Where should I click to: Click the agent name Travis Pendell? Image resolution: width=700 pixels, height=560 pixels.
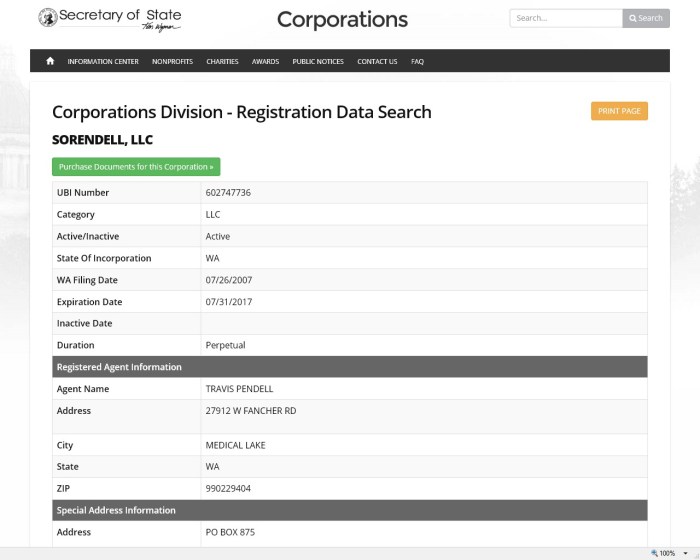coord(239,389)
